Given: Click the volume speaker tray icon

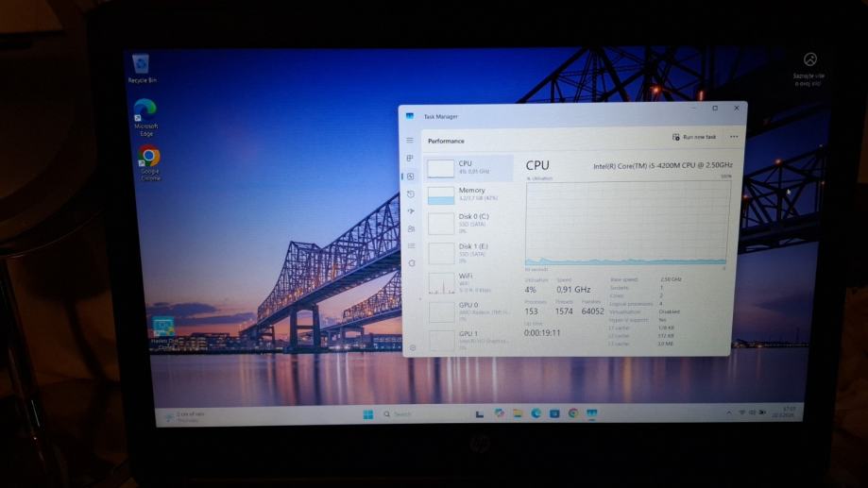Looking at the screenshot, I should (x=752, y=412).
